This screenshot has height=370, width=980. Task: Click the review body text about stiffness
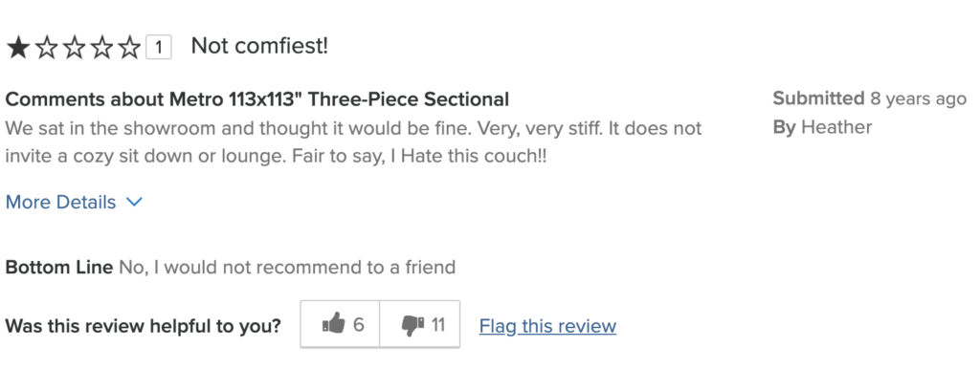tap(353, 141)
